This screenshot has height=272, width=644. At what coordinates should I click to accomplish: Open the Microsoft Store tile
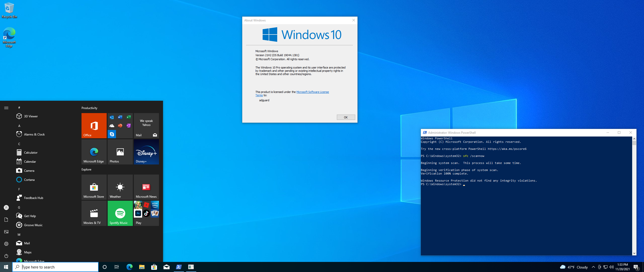(94, 187)
